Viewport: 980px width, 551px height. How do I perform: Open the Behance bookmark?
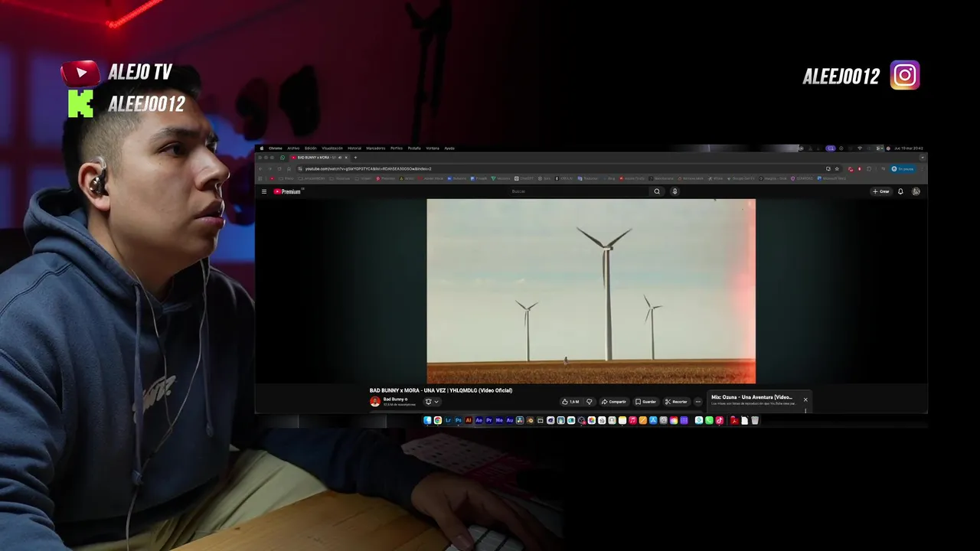click(456, 178)
